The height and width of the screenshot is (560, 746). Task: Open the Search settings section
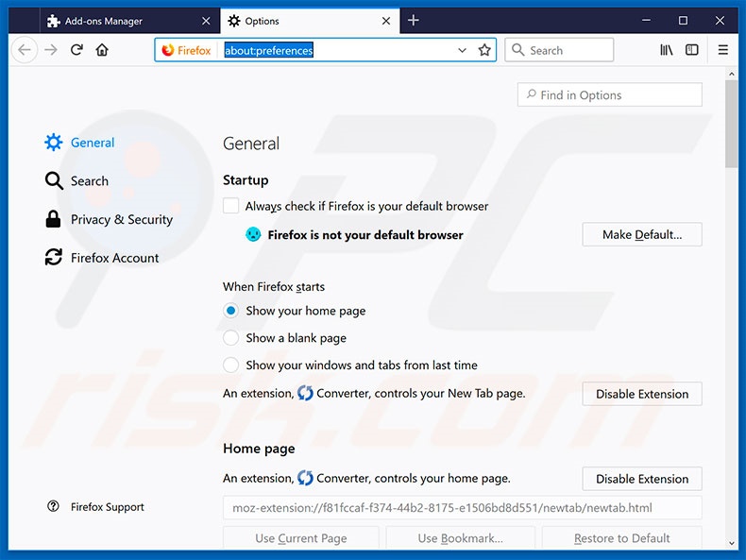point(89,181)
